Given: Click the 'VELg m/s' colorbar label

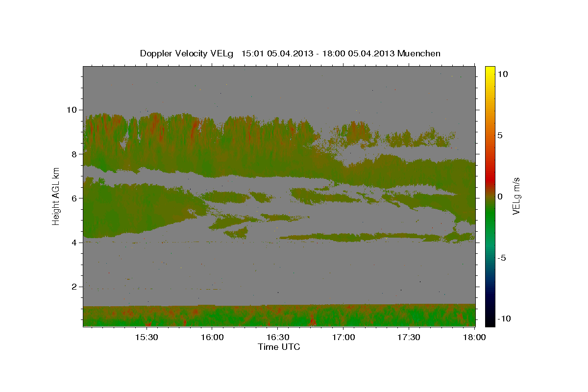Looking at the screenshot, I should (x=515, y=196).
